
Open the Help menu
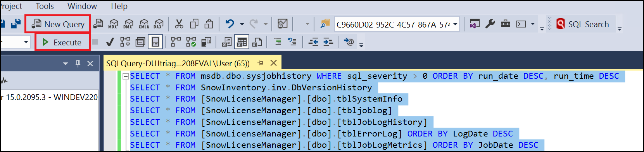[119, 6]
